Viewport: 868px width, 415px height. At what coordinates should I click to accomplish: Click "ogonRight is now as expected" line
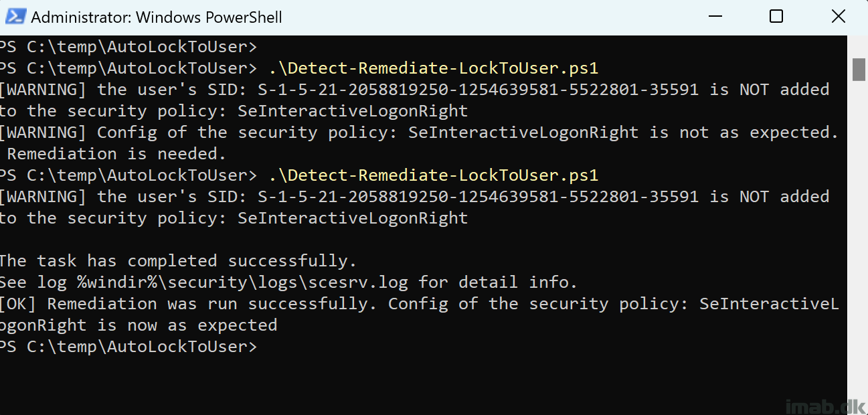(138, 325)
